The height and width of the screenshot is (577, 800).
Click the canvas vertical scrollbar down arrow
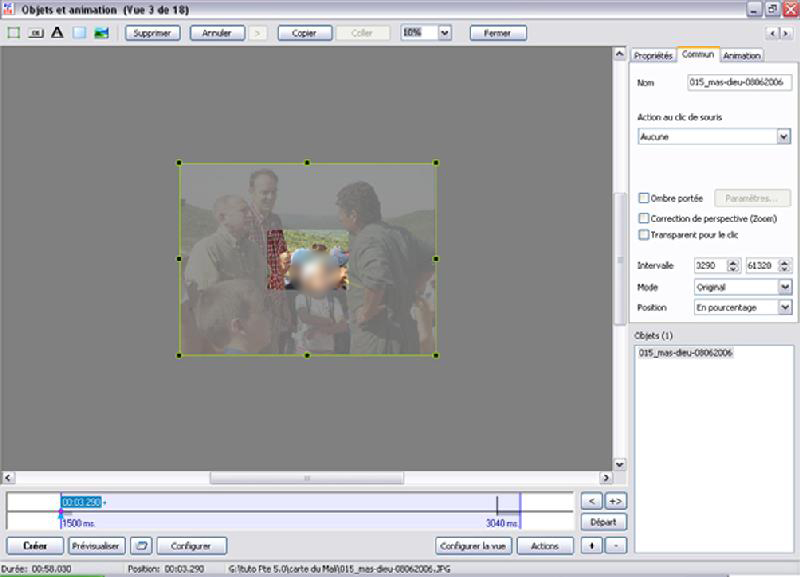click(619, 464)
